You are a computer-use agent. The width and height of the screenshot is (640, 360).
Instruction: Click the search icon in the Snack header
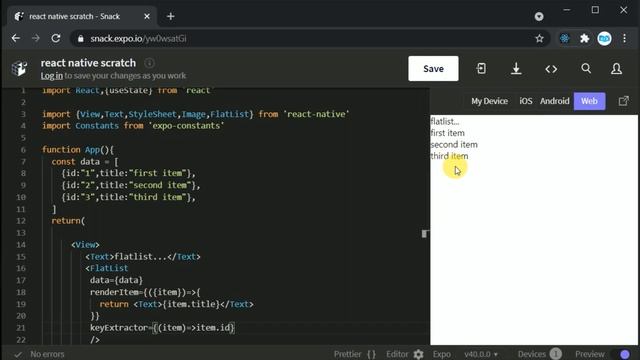(586, 68)
